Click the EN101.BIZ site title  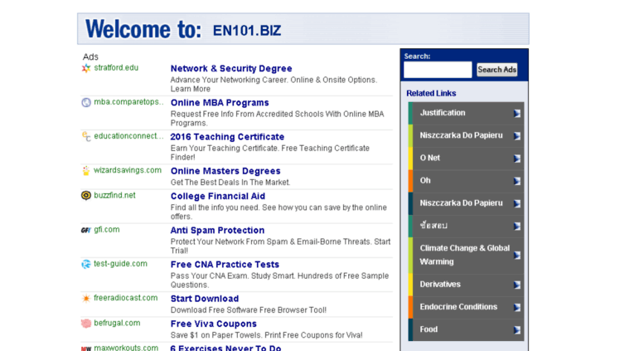pos(247,31)
